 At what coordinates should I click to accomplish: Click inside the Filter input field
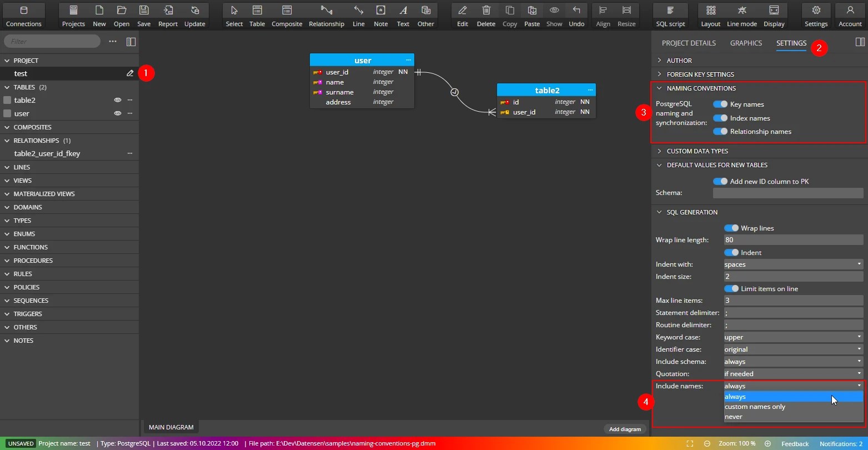pos(52,41)
